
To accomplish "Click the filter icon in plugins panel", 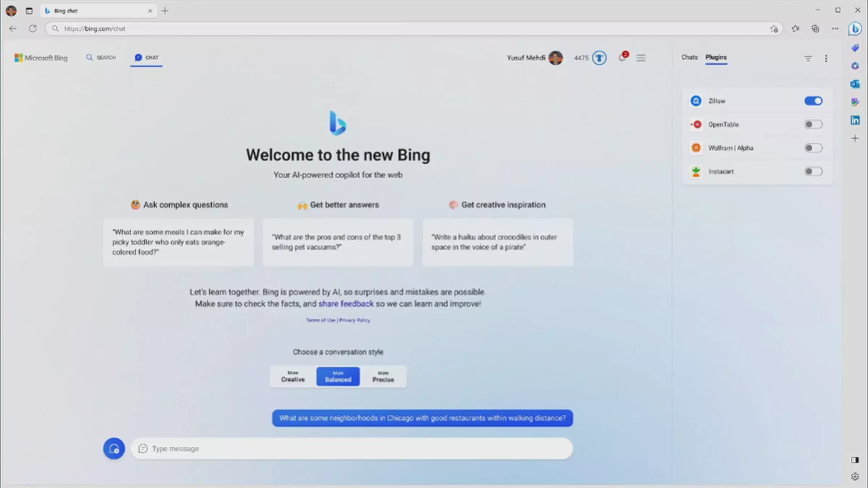I will (808, 58).
